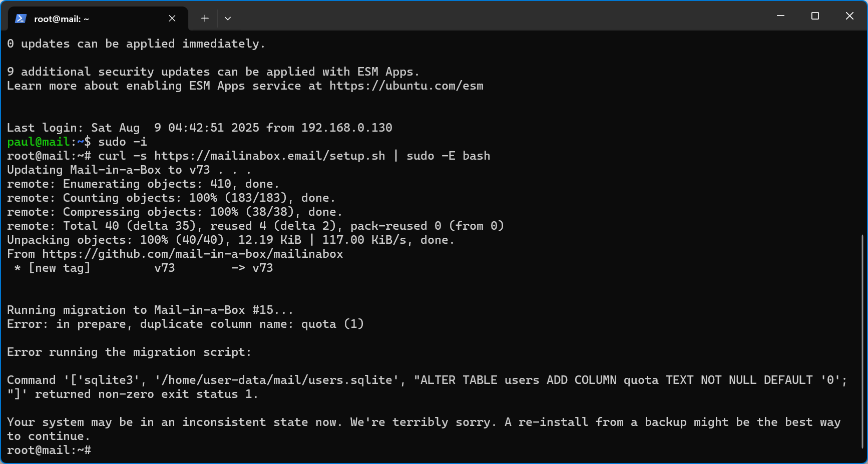Minimize the terminal window
868x464 pixels.
(x=780, y=16)
